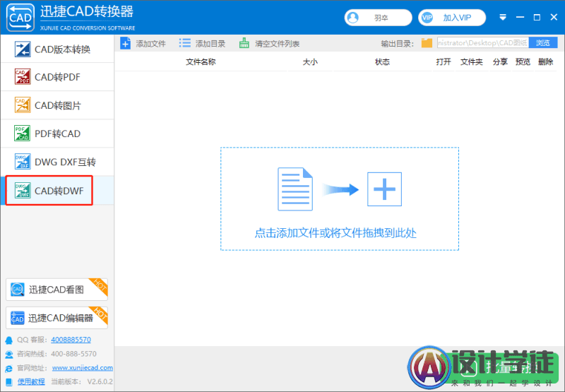Click the QQ penguin icon
This screenshot has width=565, height=392.
point(9,340)
